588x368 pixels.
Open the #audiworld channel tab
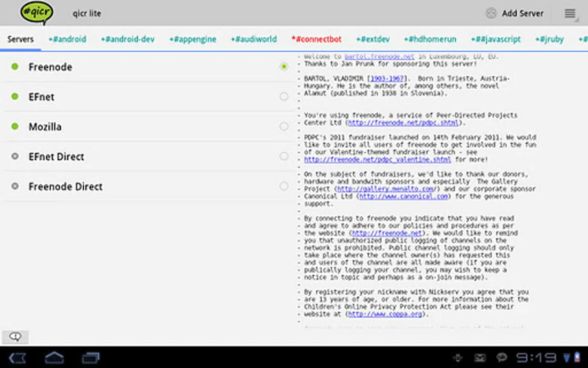click(254, 39)
